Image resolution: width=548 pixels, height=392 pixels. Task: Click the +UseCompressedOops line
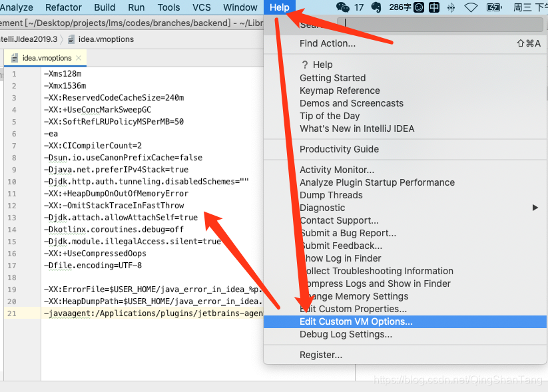point(95,254)
